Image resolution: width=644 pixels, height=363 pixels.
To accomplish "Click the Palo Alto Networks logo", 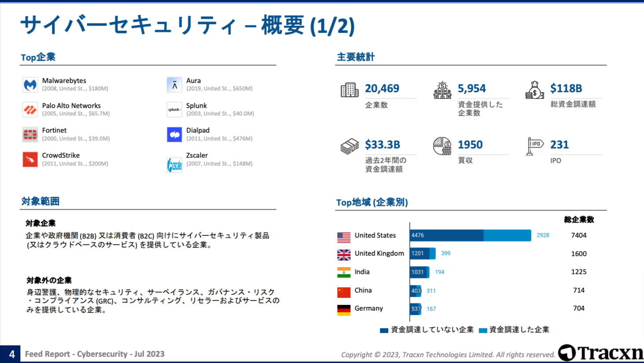I will coord(30,109).
